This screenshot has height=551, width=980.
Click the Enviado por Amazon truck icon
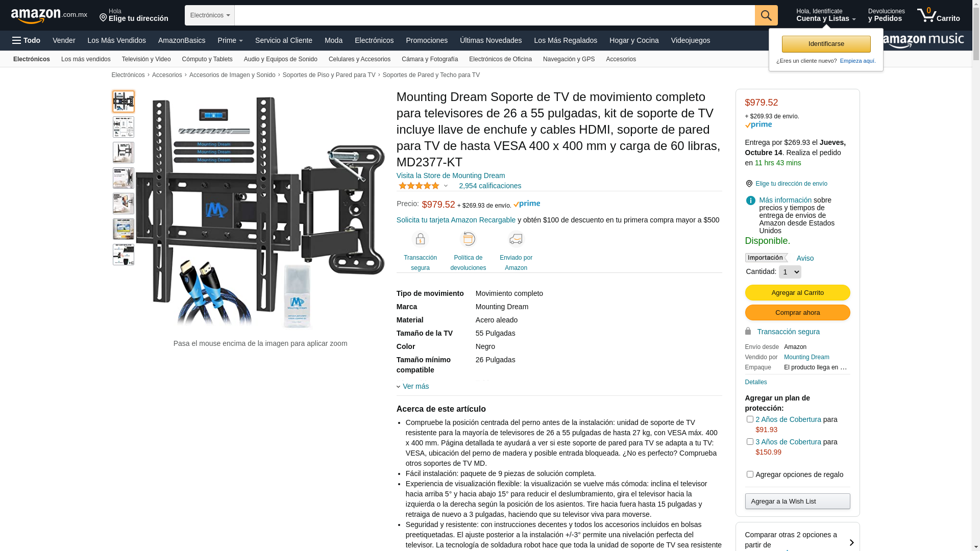516,239
